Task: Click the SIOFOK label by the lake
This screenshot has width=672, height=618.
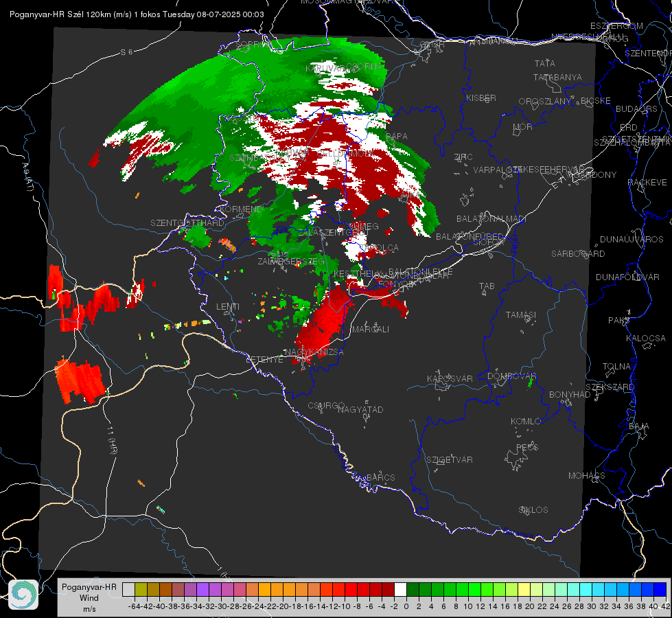Action: coord(489,242)
